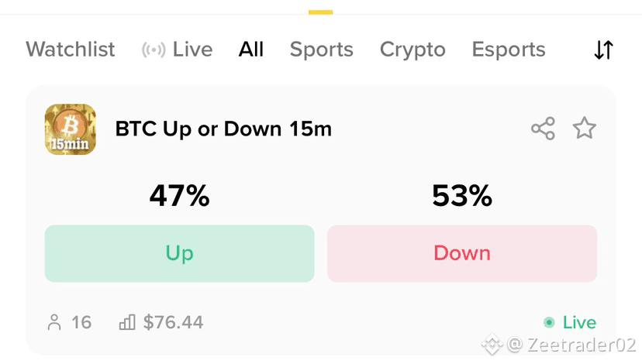Choose the red Down button
The image size is (642, 364).
[462, 253]
